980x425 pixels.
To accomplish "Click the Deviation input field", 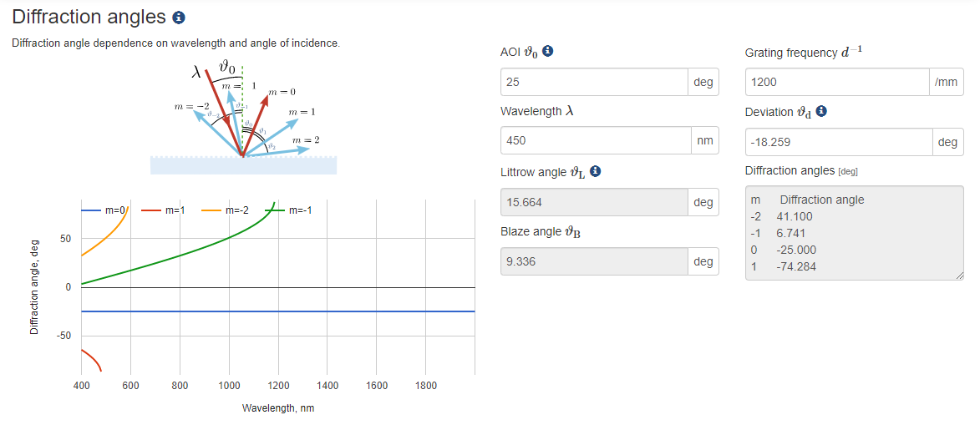I will point(838,142).
